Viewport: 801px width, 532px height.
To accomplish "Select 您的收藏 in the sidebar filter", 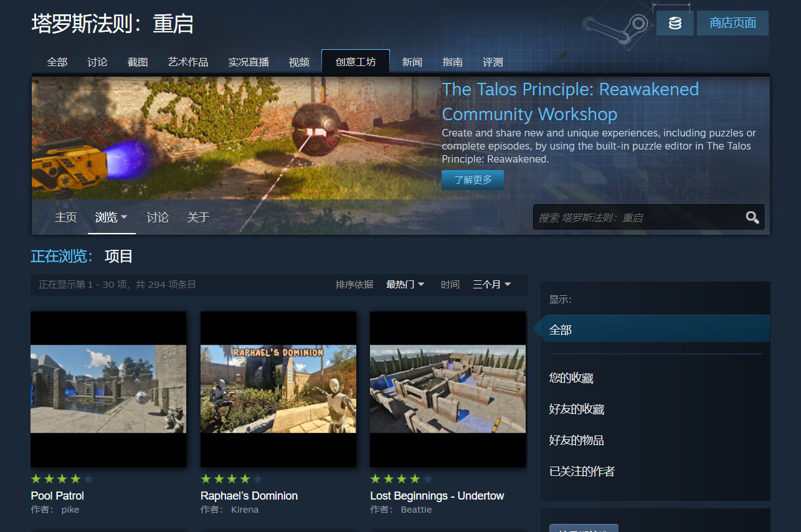I will pos(571,378).
